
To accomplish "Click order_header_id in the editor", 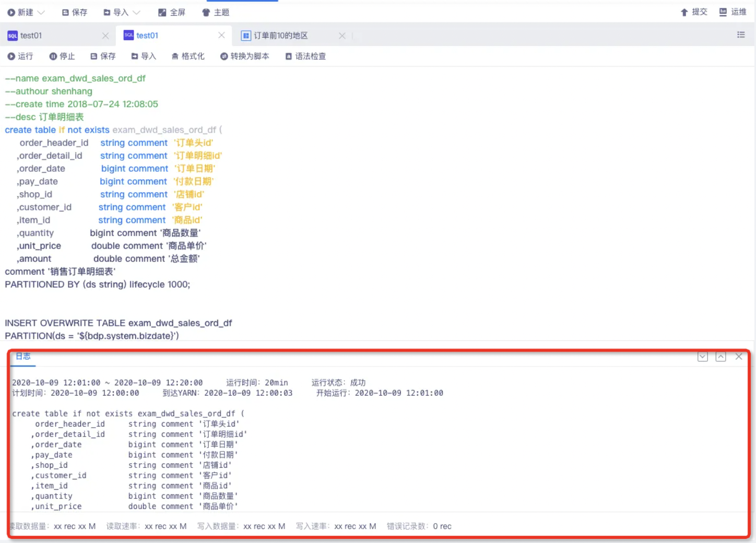I will (x=54, y=143).
